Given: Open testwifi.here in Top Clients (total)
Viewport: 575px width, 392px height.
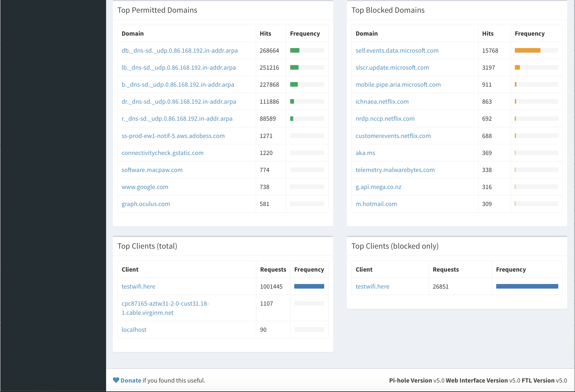Looking at the screenshot, I should point(138,286).
